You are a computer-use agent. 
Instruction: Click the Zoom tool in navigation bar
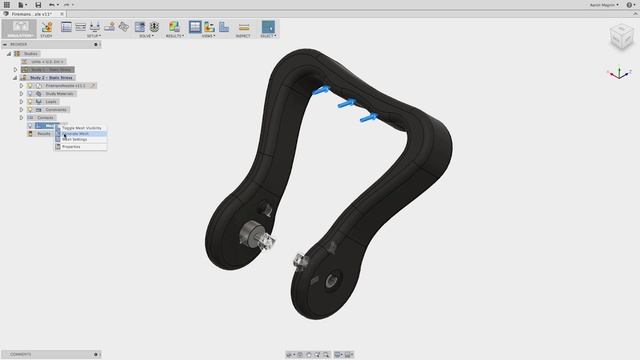pyautogui.click(x=318, y=355)
